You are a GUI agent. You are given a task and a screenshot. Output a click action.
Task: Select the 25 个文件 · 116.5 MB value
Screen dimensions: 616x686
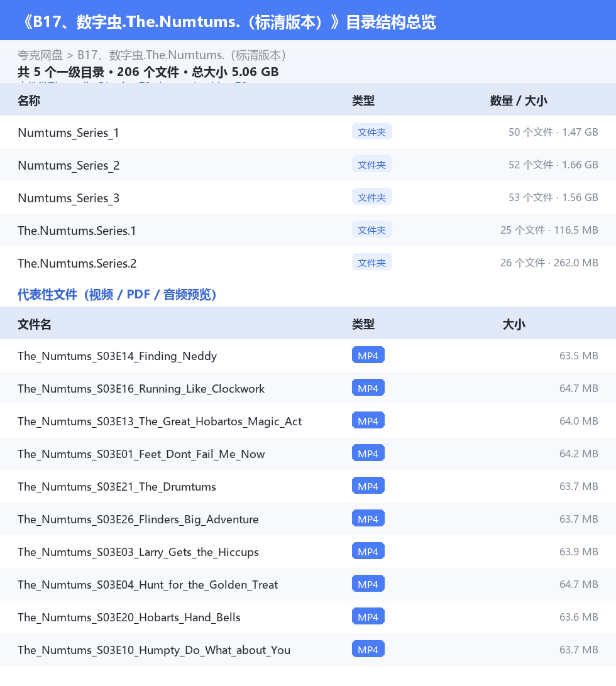549,230
